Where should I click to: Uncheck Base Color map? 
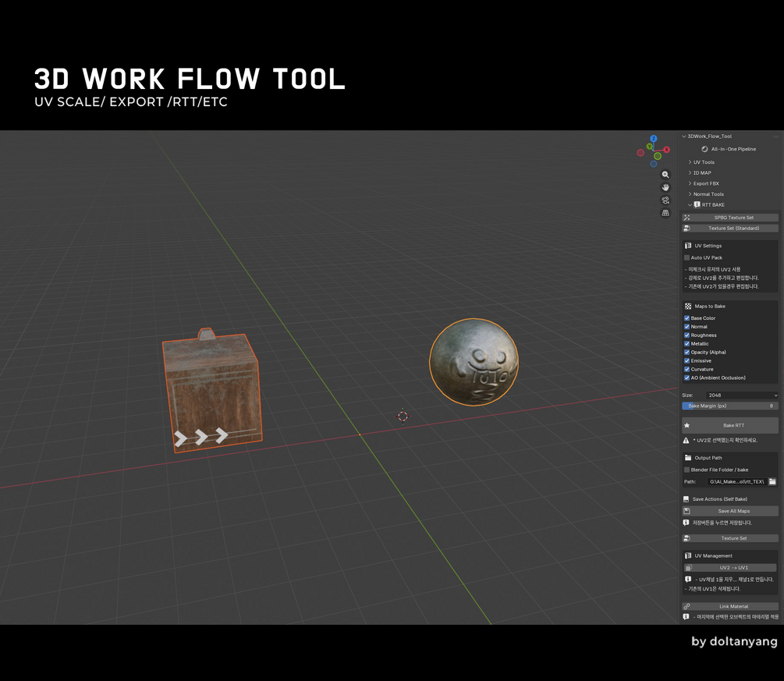686,318
